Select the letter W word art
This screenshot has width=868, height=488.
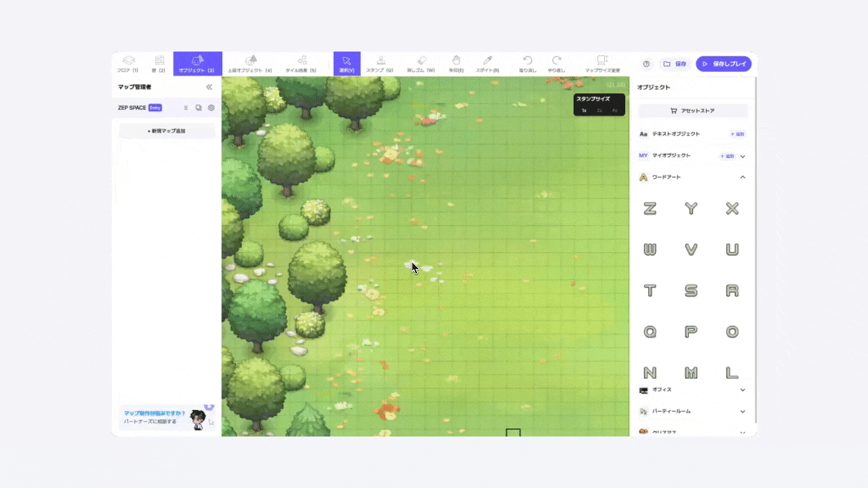pyautogui.click(x=650, y=249)
